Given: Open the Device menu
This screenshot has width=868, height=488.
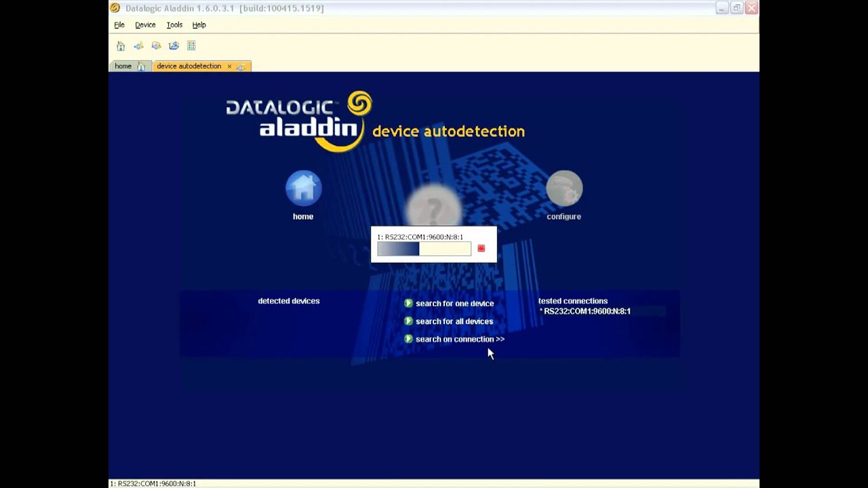Looking at the screenshot, I should pos(145,25).
